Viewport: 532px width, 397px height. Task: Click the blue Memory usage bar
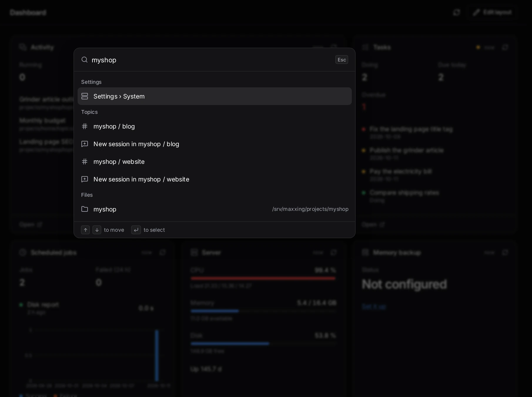(x=215, y=311)
